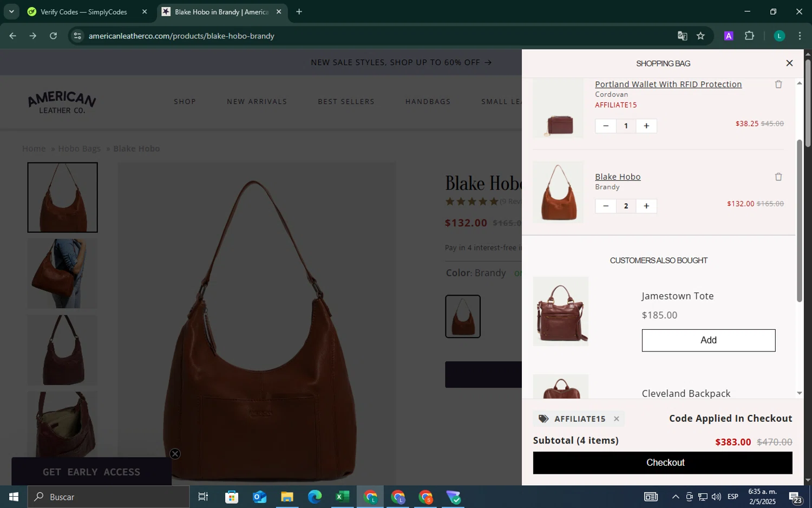Reload the page
The height and width of the screenshot is (508, 812).
tap(53, 36)
